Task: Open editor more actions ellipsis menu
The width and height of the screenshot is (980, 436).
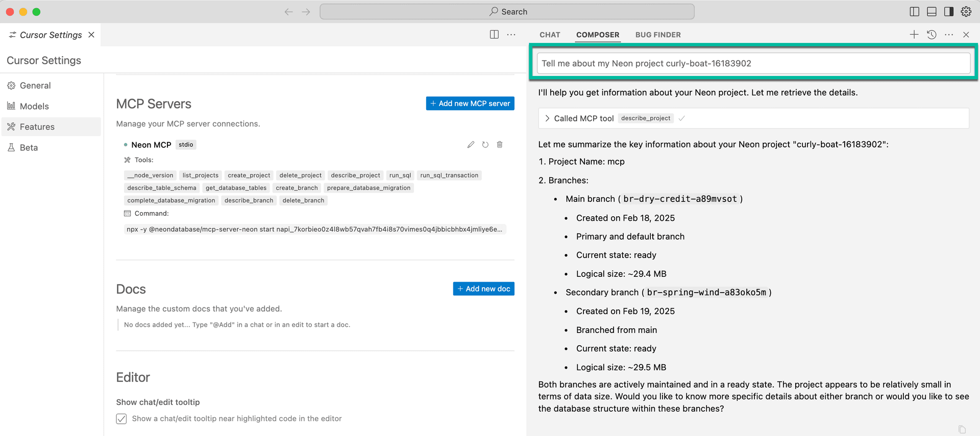Action: (x=511, y=35)
